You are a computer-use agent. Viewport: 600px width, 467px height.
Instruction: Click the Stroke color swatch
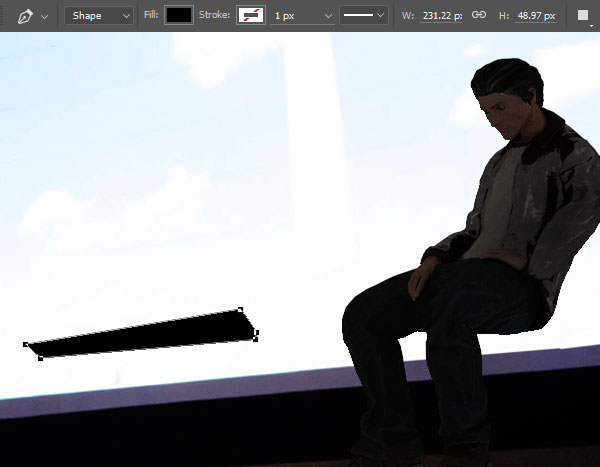pos(251,15)
